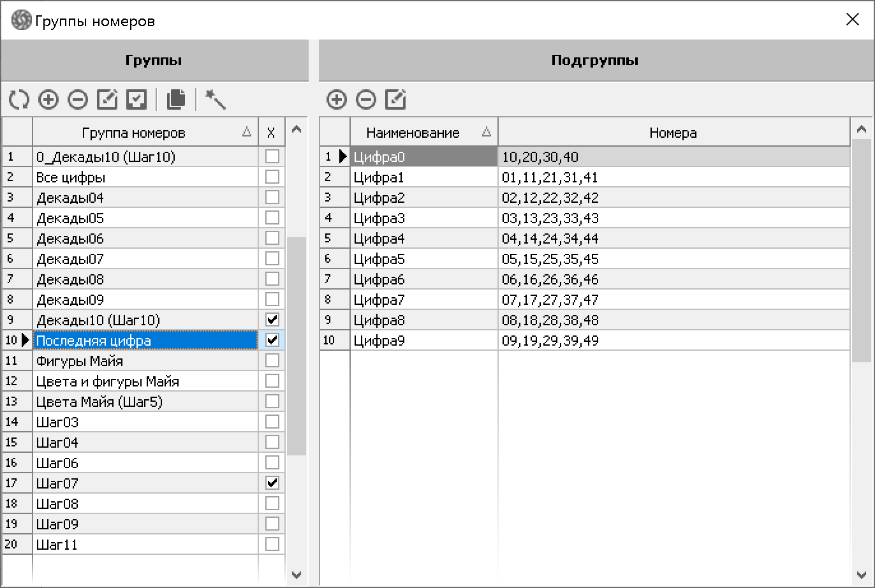
Task: Click the refresh groups icon
Action: tap(19, 99)
